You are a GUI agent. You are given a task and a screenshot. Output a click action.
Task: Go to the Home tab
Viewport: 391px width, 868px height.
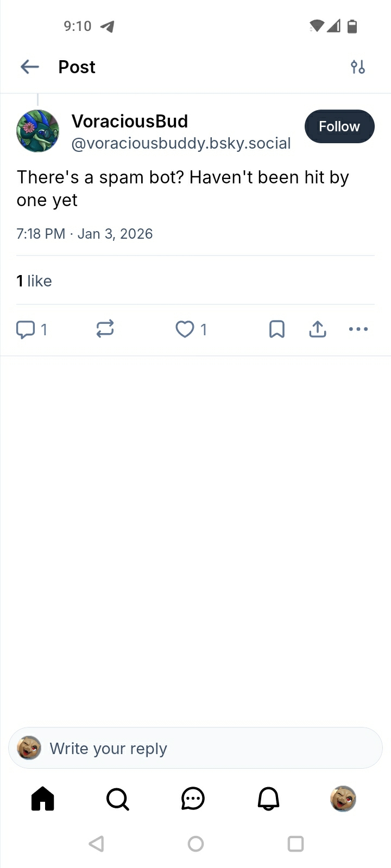[43, 799]
